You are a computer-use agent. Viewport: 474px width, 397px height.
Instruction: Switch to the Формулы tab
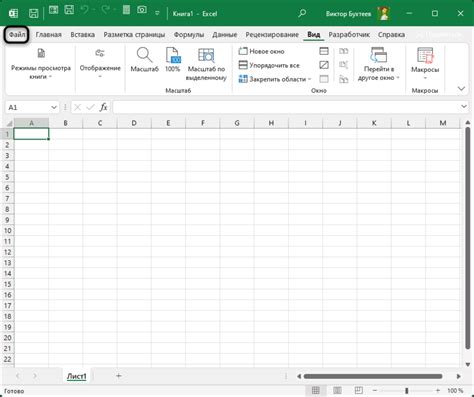[189, 35]
